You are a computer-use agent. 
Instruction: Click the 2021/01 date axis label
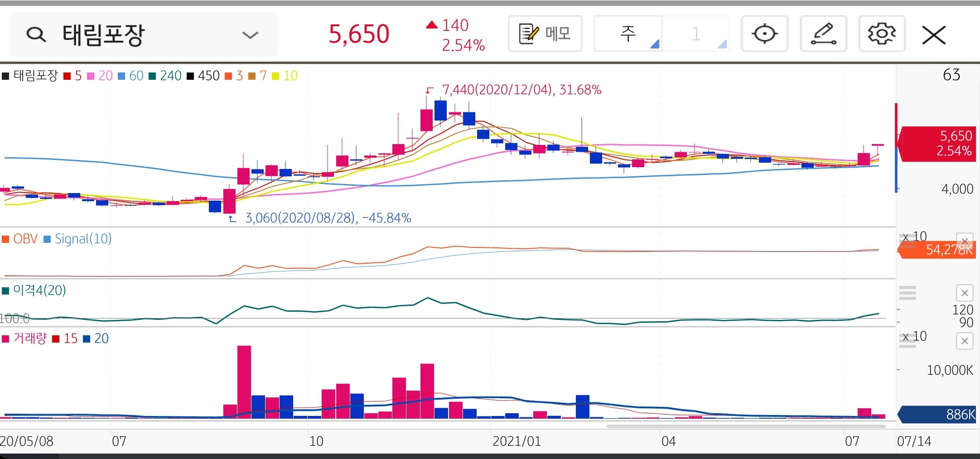[517, 441]
